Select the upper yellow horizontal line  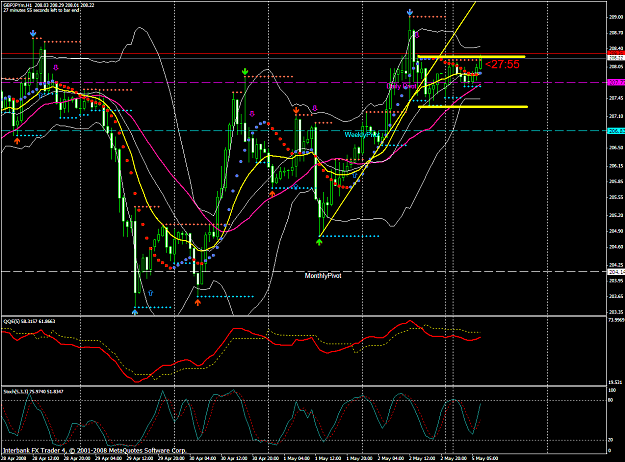click(x=472, y=57)
